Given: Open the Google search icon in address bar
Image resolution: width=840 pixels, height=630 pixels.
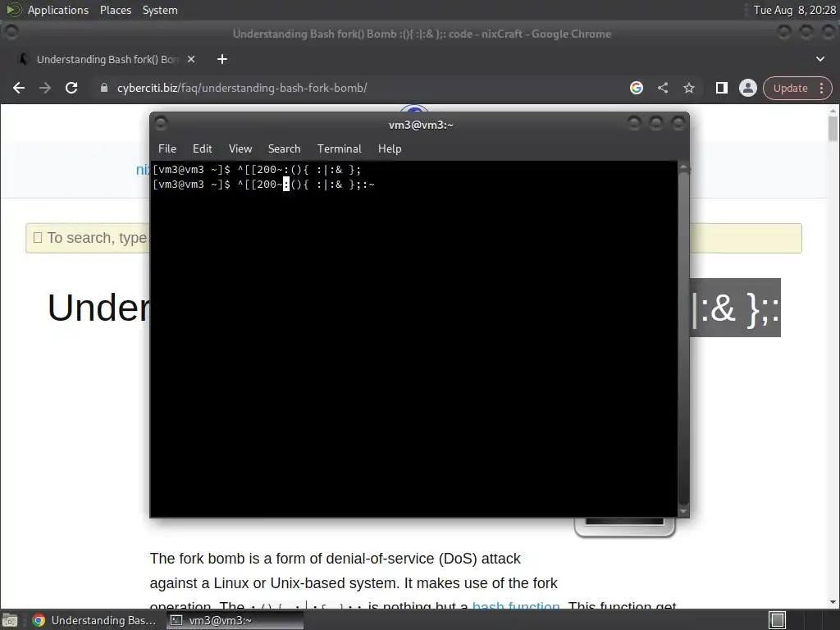Looking at the screenshot, I should coord(637,88).
